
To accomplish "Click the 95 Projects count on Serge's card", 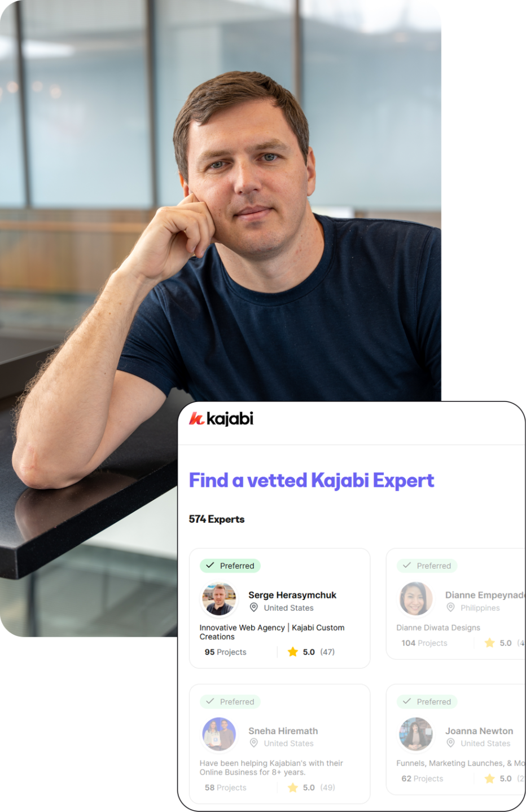I will tap(226, 652).
